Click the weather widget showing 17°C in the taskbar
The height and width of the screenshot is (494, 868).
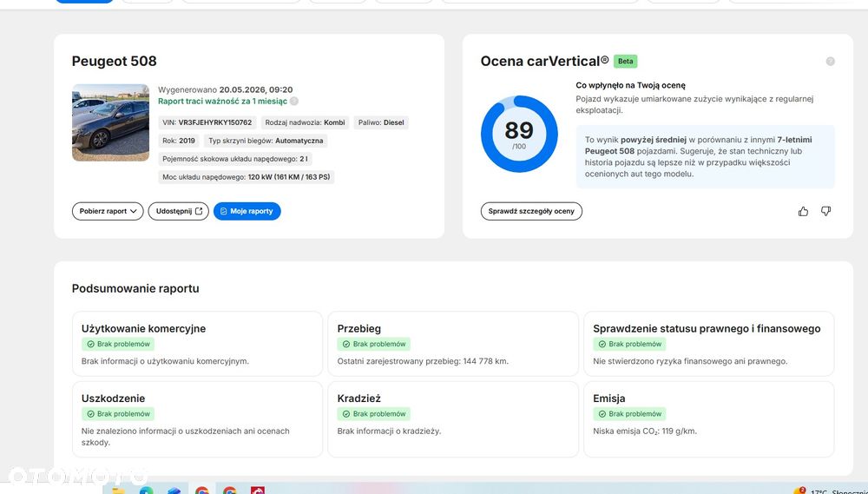[x=831, y=491]
